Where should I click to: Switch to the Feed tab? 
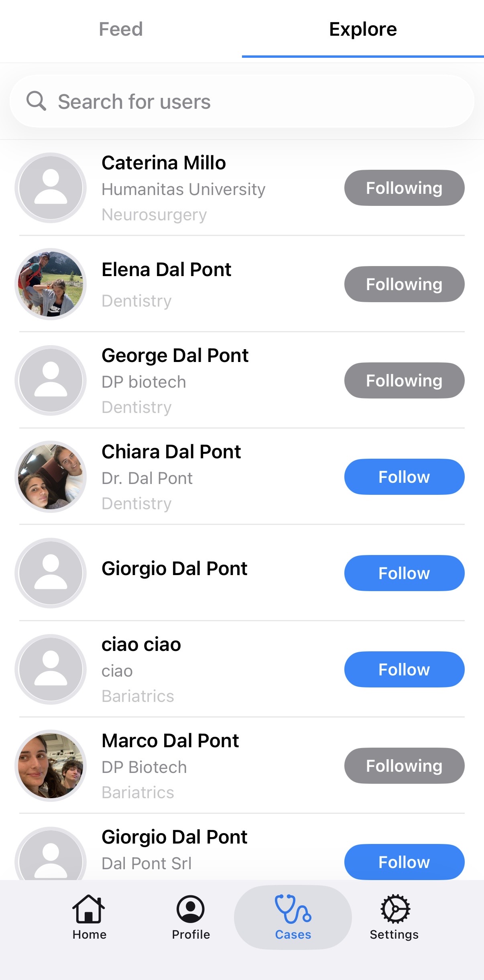pos(121,29)
